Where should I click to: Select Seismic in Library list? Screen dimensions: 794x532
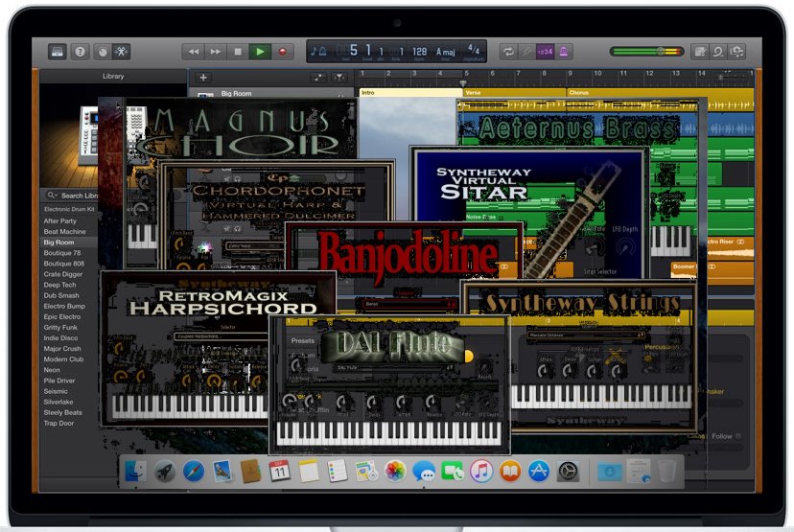[x=56, y=391]
